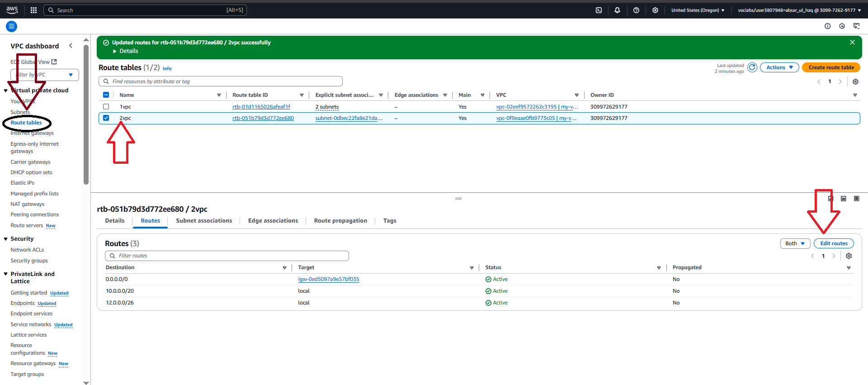Collapse the Security sidebar section
Viewport: 868px width, 385px height.
point(6,239)
